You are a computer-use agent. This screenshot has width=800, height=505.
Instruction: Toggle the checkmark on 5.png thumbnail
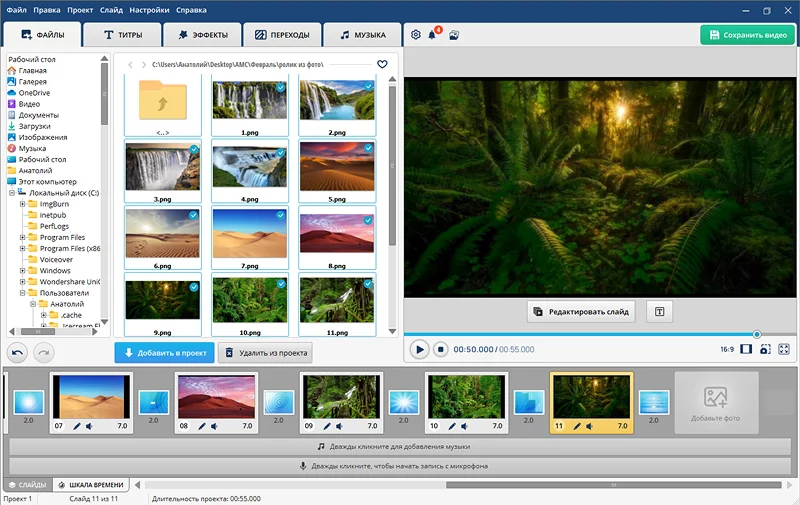[x=367, y=149]
